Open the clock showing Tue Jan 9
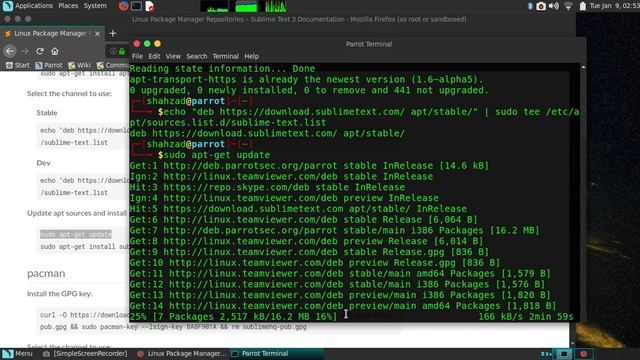Screen dimensions: 640x360 pos(614,6)
